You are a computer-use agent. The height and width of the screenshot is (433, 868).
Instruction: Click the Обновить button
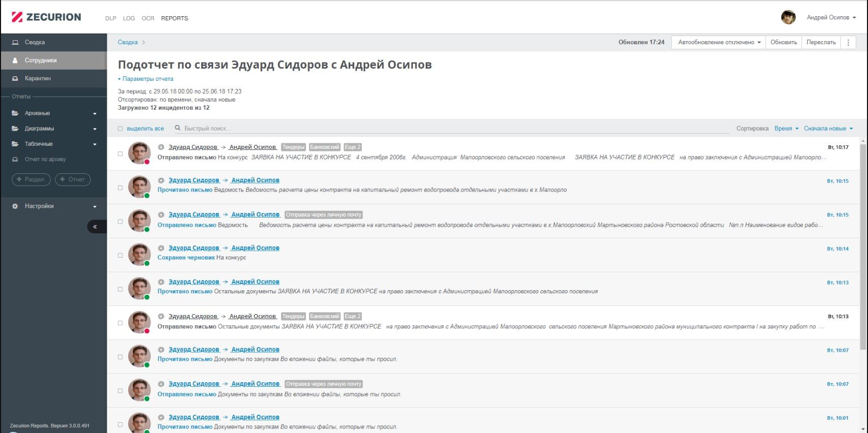click(x=784, y=42)
